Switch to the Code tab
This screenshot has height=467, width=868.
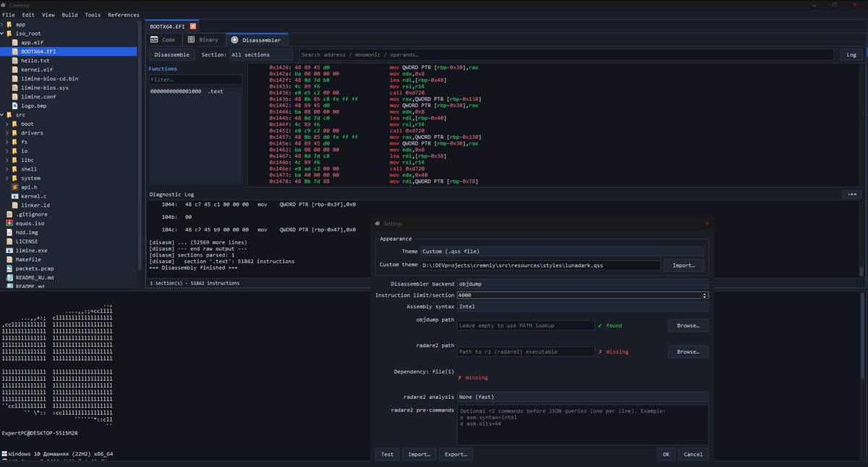pyautogui.click(x=163, y=40)
